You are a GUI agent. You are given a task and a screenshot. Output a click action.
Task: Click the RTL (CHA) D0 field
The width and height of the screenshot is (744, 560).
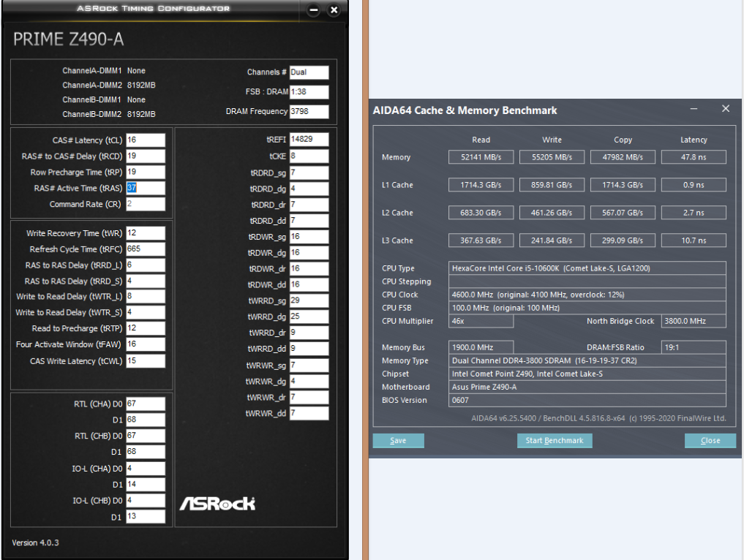[x=145, y=404]
